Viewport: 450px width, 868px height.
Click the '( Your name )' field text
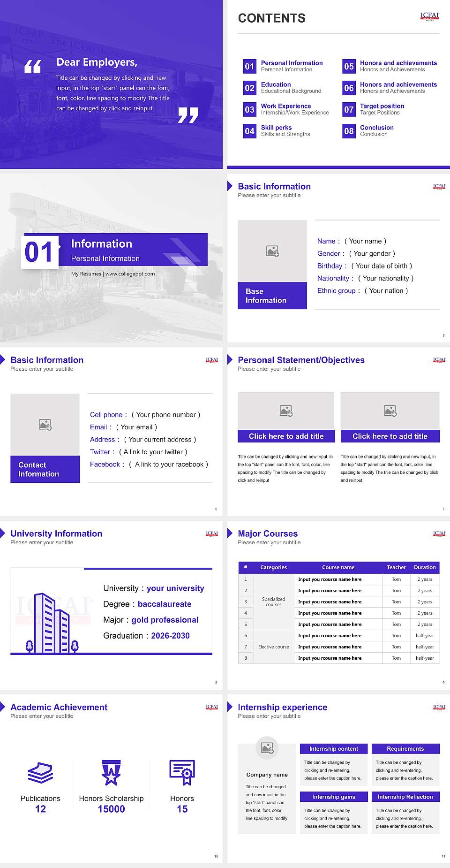pyautogui.click(x=366, y=241)
